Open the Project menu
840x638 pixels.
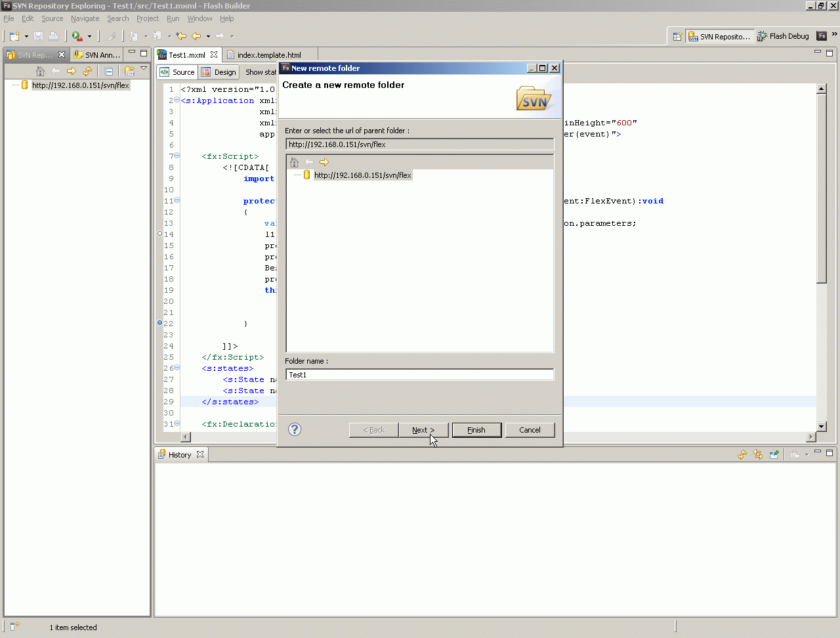[148, 18]
